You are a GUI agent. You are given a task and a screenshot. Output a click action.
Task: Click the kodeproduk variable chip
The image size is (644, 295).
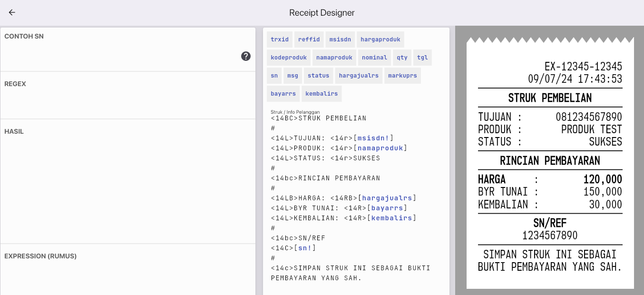coord(289,58)
